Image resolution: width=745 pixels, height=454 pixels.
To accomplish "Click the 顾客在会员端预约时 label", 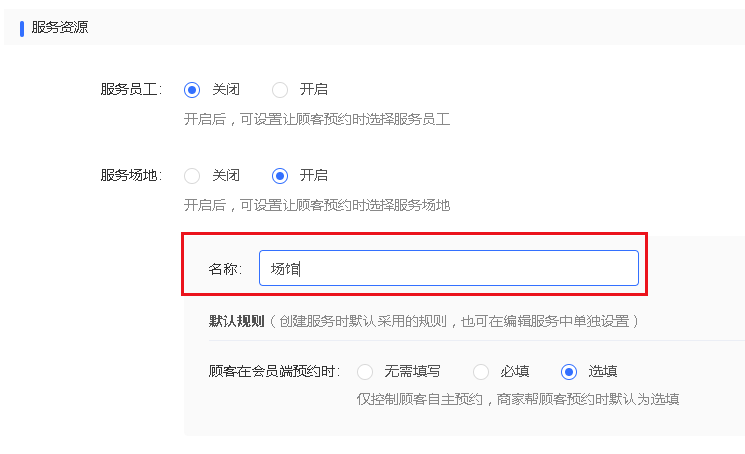I will pyautogui.click(x=274, y=371).
